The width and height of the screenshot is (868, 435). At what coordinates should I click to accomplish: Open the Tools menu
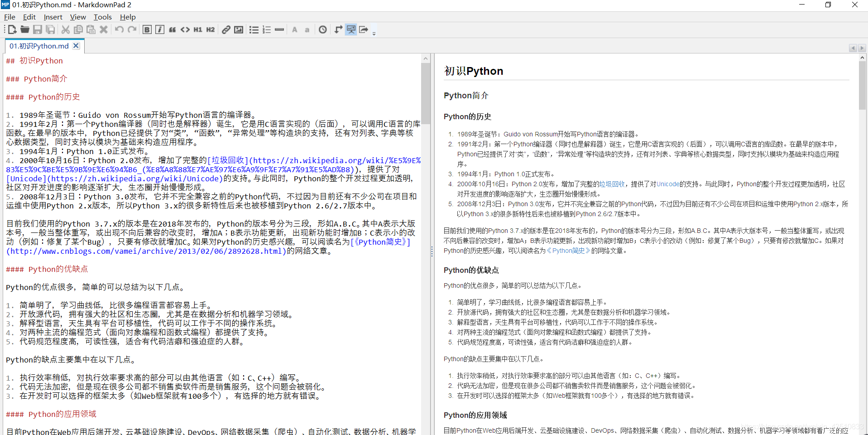pos(103,17)
